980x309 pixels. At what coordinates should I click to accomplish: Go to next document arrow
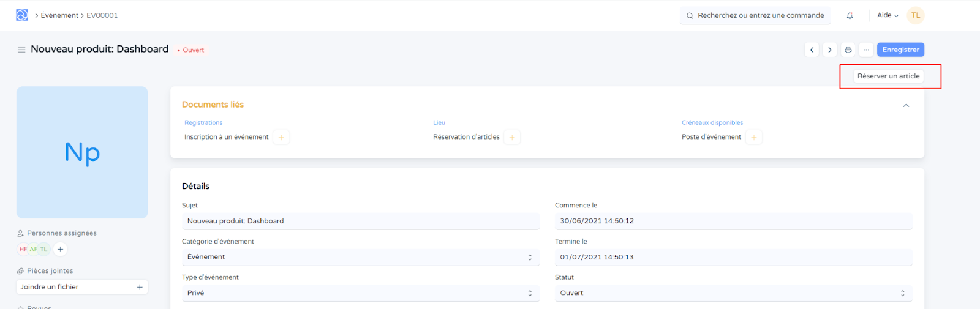(x=830, y=50)
